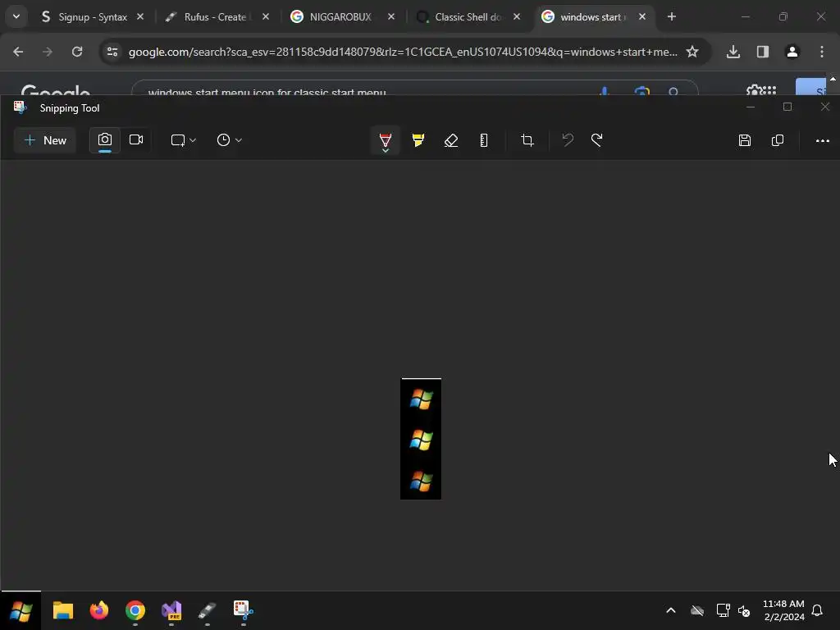The height and width of the screenshot is (630, 840).
Task: Click the New snip button
Action: point(45,140)
